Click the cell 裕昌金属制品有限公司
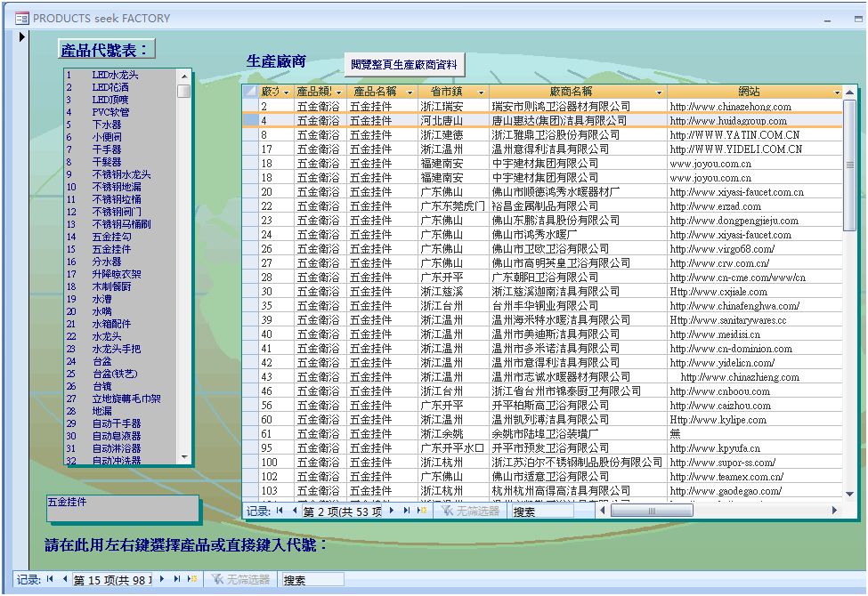This screenshot has height=596, width=868. point(578,205)
